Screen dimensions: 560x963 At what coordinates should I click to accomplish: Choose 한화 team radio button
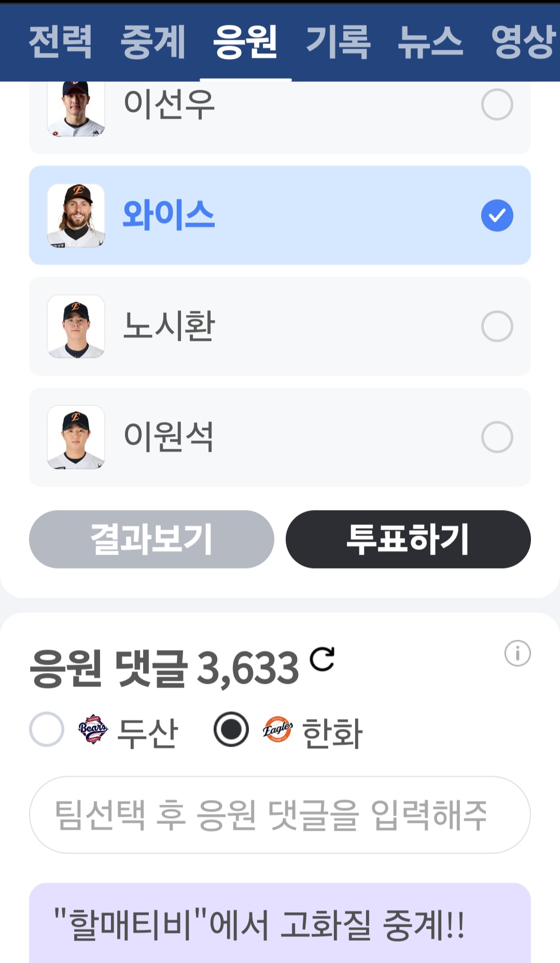click(231, 729)
